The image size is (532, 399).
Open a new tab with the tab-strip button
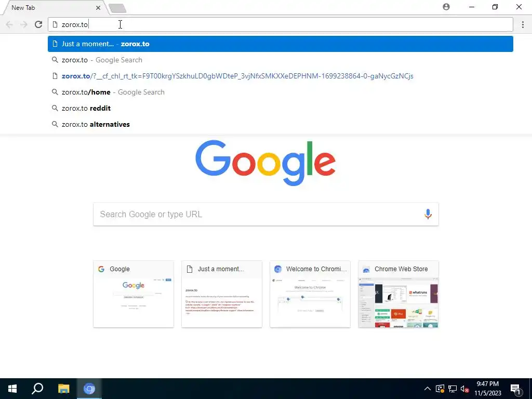click(118, 8)
